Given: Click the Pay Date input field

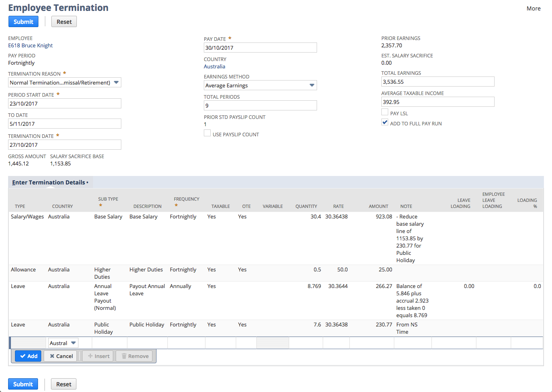Looking at the screenshot, I should point(260,47).
